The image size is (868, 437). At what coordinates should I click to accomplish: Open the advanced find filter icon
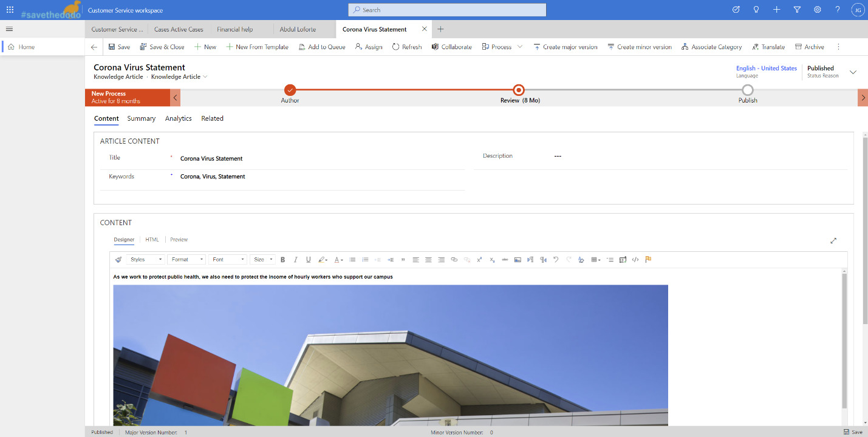point(797,10)
